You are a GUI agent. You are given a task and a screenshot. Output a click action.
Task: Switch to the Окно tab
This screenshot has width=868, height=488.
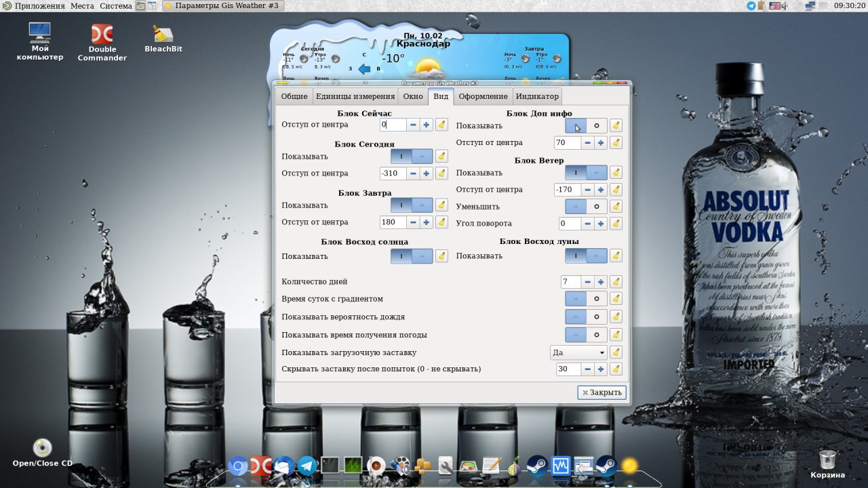click(x=413, y=96)
